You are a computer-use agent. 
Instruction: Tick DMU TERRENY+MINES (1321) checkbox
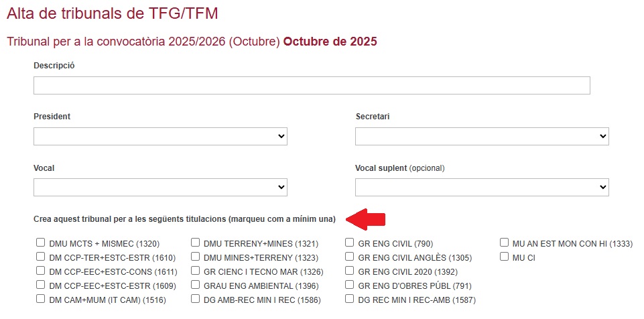[196, 243]
